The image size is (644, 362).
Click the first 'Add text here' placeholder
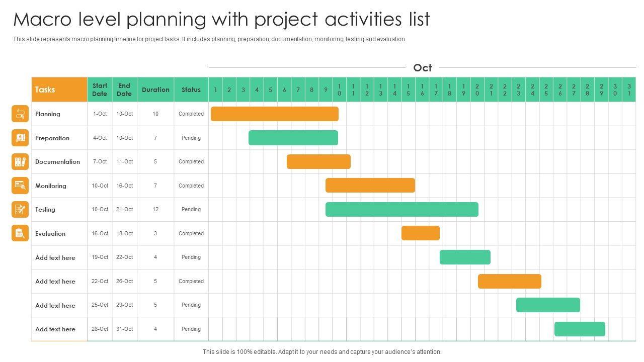[x=55, y=257]
